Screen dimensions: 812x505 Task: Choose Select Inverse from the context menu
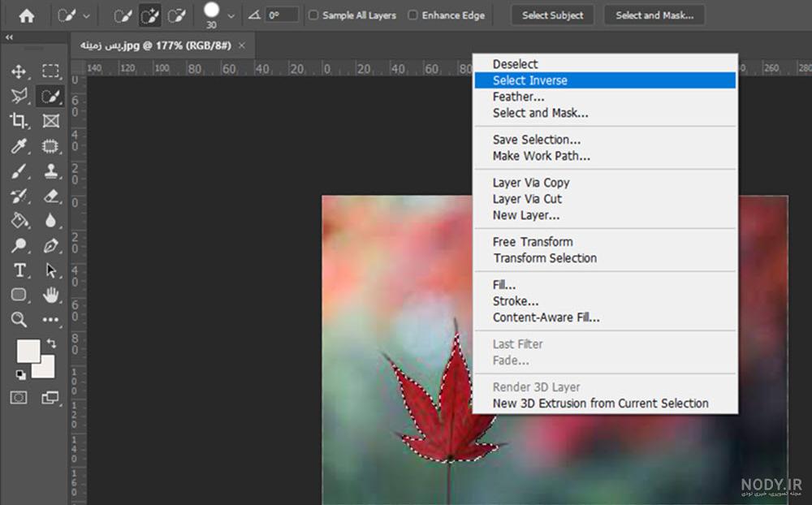pos(605,80)
